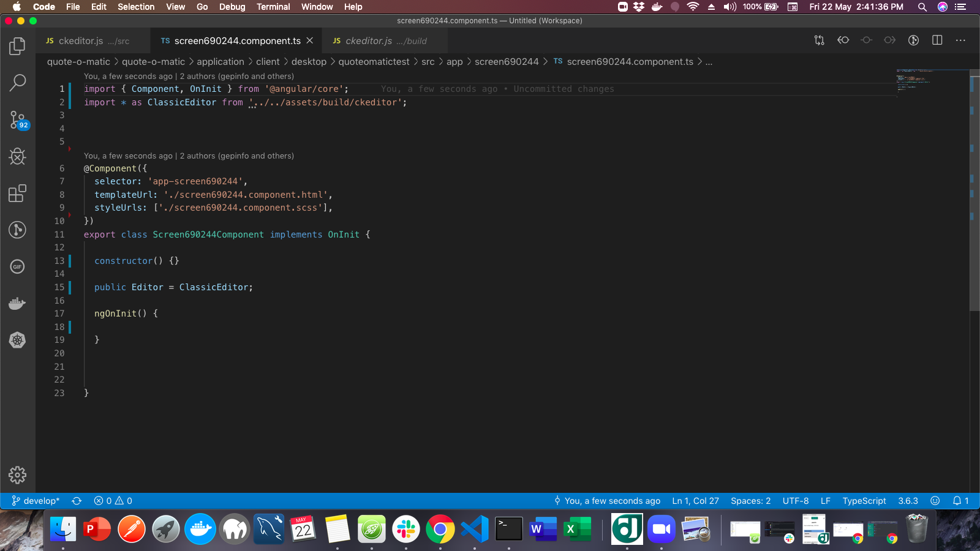Screen dimensions: 980x551
Task: Open Google Chrome from the Dock
Action: (440, 529)
